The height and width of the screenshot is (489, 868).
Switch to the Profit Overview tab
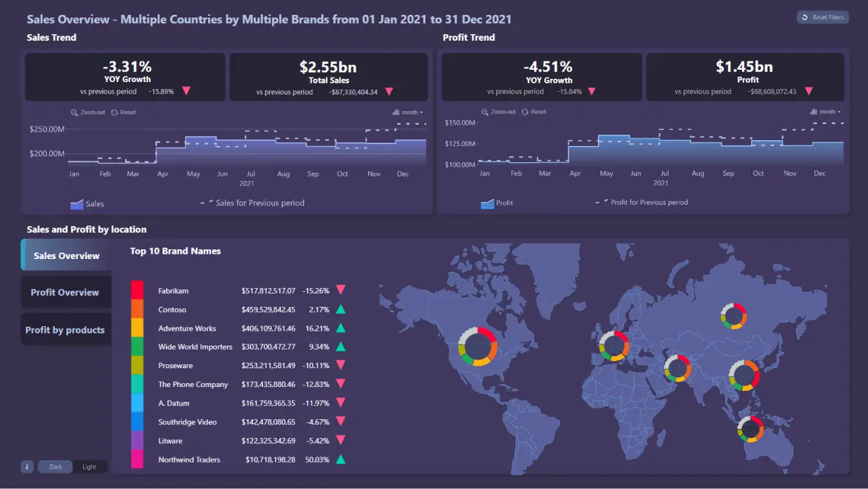[x=65, y=292]
